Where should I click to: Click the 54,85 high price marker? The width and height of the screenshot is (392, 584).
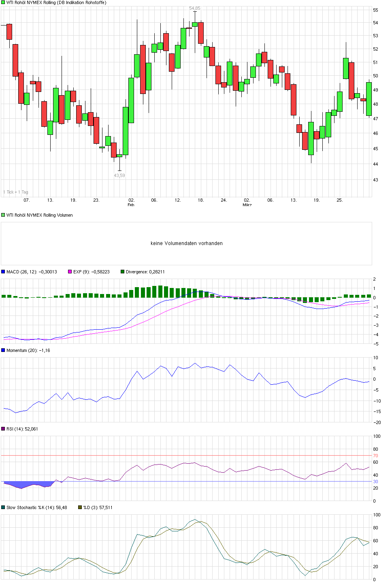coord(195,7)
